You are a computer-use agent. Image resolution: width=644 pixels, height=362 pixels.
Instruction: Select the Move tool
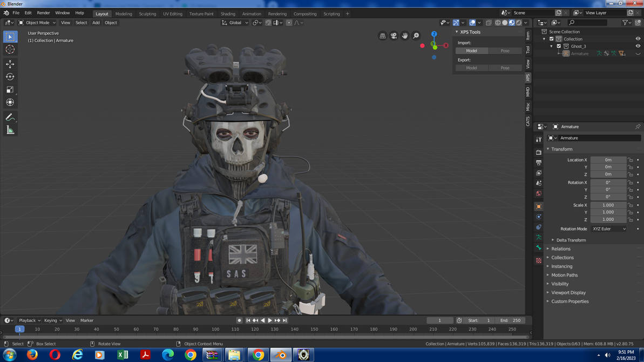(x=10, y=64)
